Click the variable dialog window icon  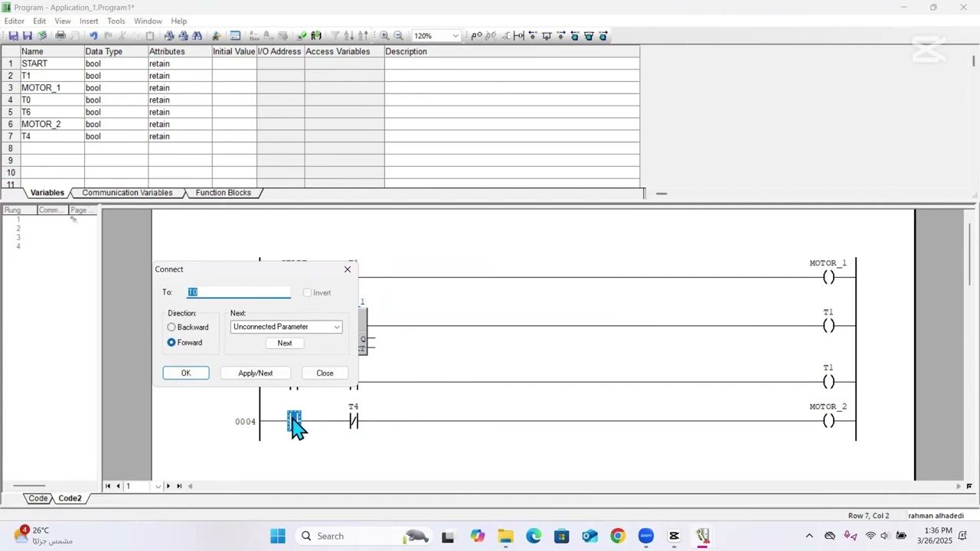[235, 36]
